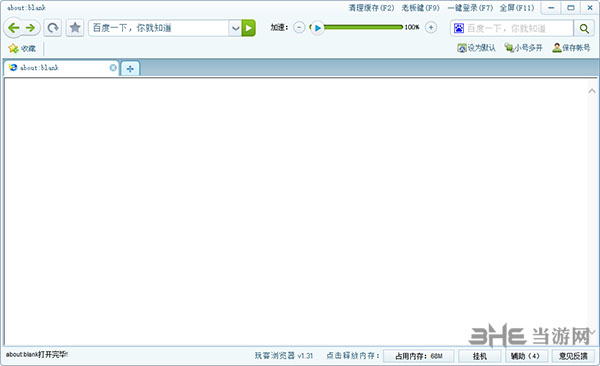Viewport: 600px width, 366px height.
Task: Click the about:blank打开完毕 status text
Action: (x=37, y=355)
